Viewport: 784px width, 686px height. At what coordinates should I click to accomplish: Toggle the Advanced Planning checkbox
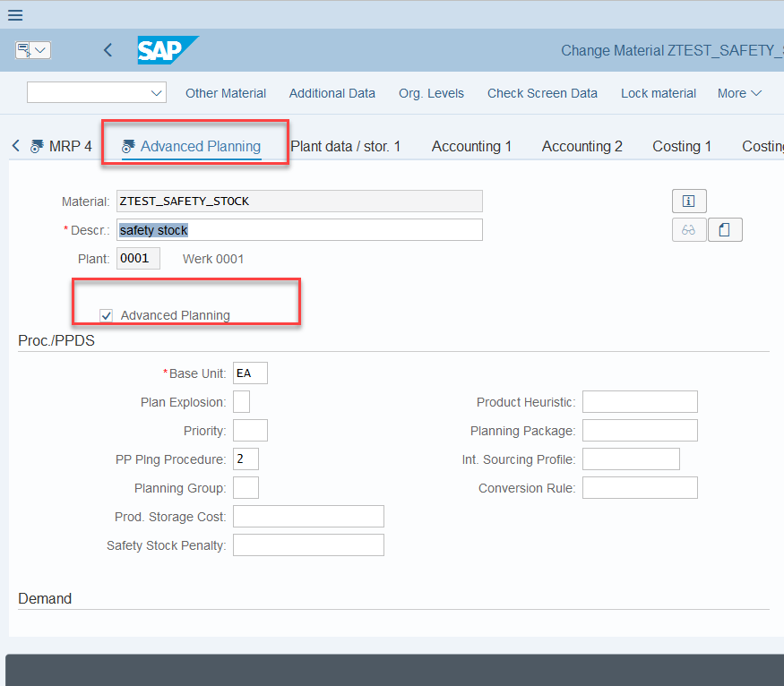(106, 316)
